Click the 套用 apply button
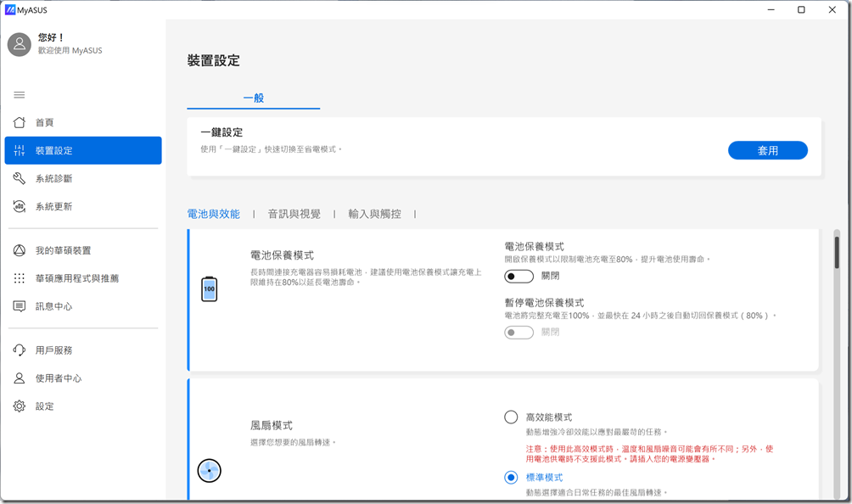The width and height of the screenshot is (852, 504). tap(767, 150)
